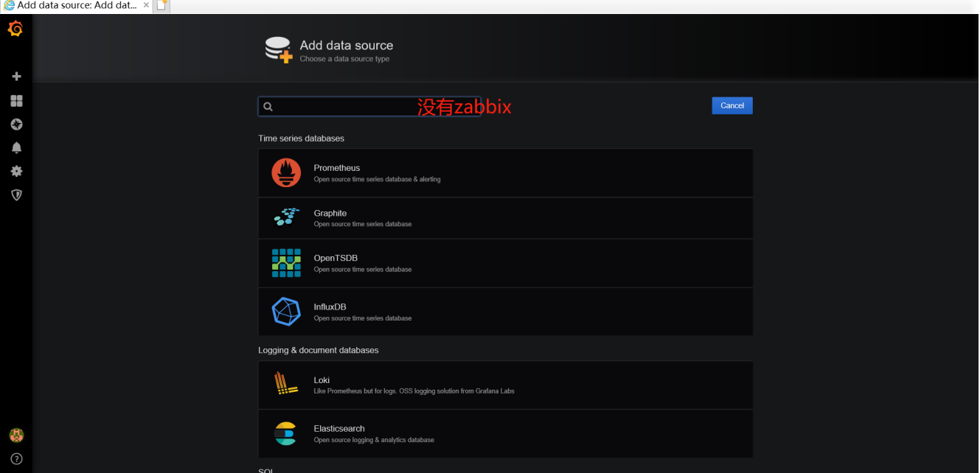
Task: Click the description under Graphite
Action: 363,224
